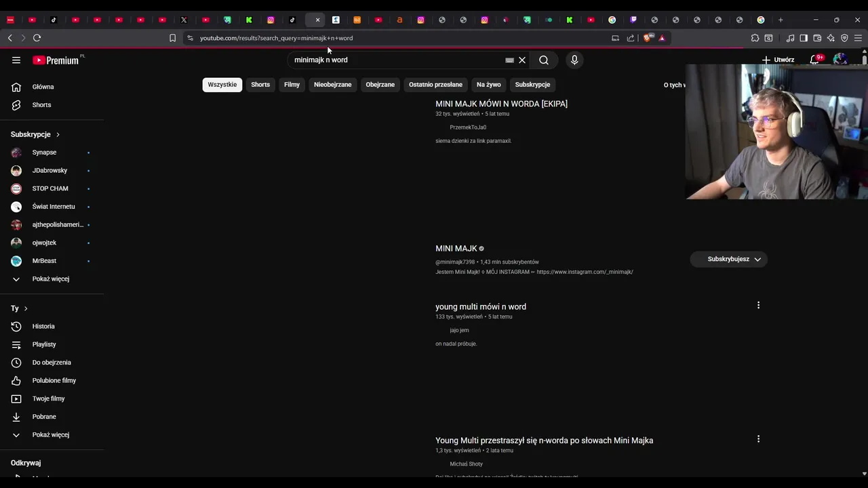Open the PrzemekToJa0 channel name
The height and width of the screenshot is (488, 868).
pos(468,127)
